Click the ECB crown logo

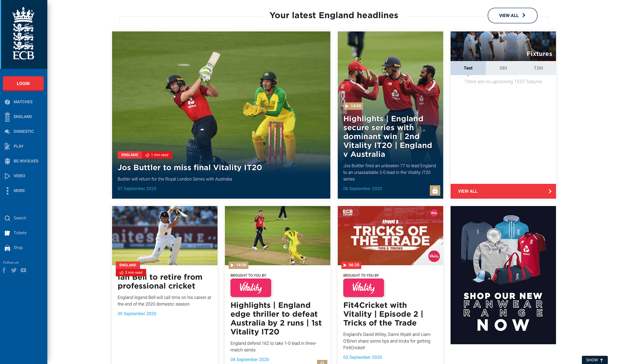tap(23, 34)
